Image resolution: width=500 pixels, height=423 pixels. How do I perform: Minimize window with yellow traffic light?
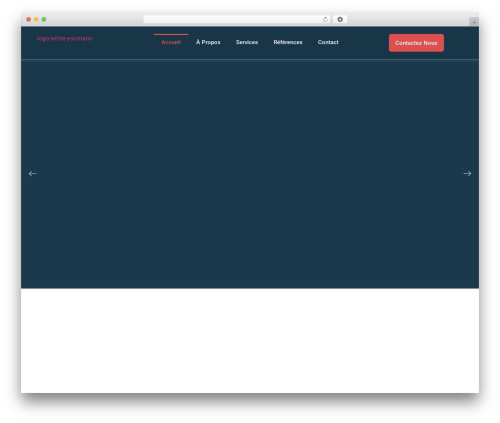tap(36, 20)
